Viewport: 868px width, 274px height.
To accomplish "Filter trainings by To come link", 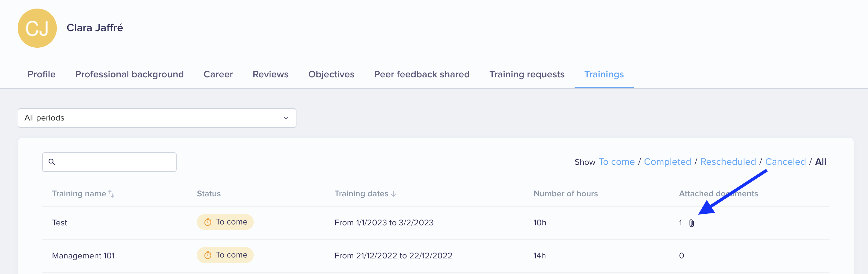I will coord(616,162).
